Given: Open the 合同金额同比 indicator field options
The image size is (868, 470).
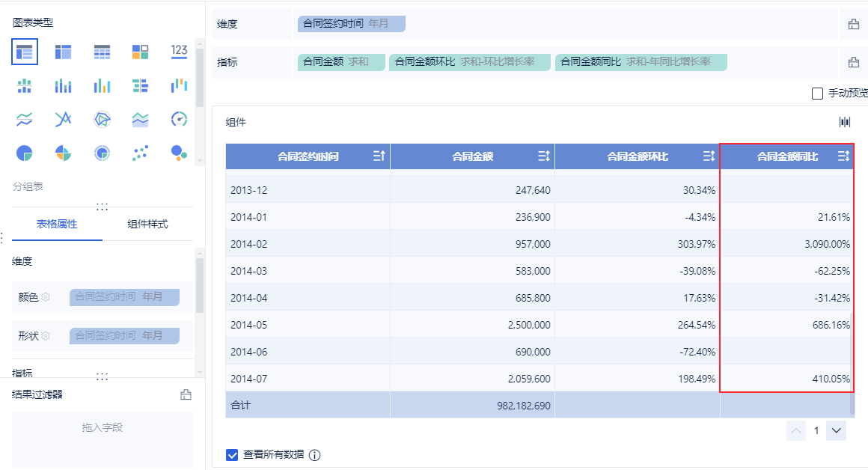Looking at the screenshot, I should click(641, 62).
